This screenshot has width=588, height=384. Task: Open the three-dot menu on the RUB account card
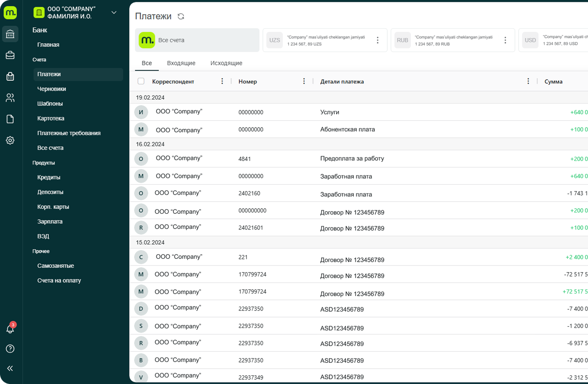505,40
